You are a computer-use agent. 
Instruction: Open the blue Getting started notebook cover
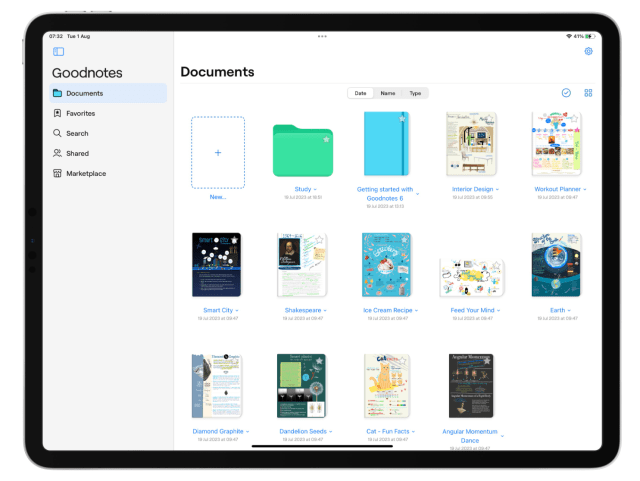point(387,144)
